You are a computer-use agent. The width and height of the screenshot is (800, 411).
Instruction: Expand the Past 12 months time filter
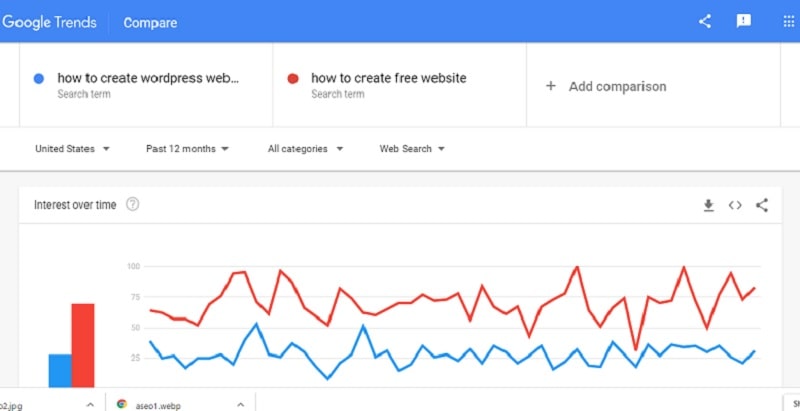pos(187,149)
